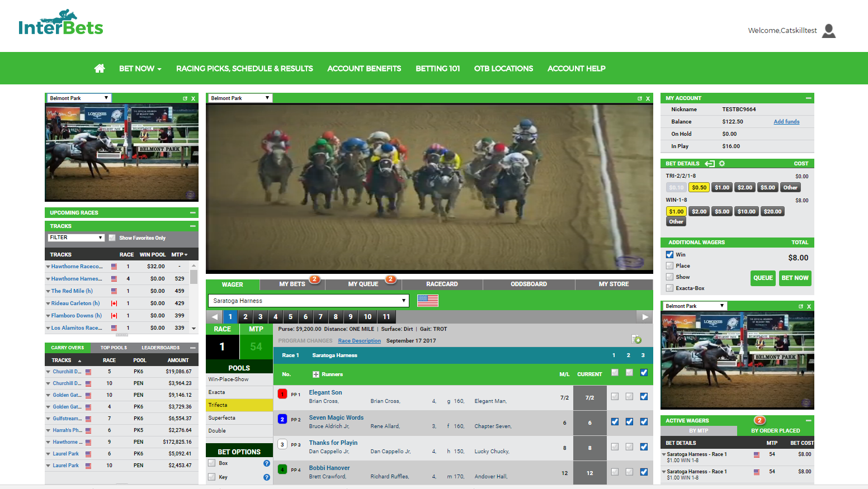The height and width of the screenshot is (489, 868).
Task: Check the Place additional wager
Action: 669,266
